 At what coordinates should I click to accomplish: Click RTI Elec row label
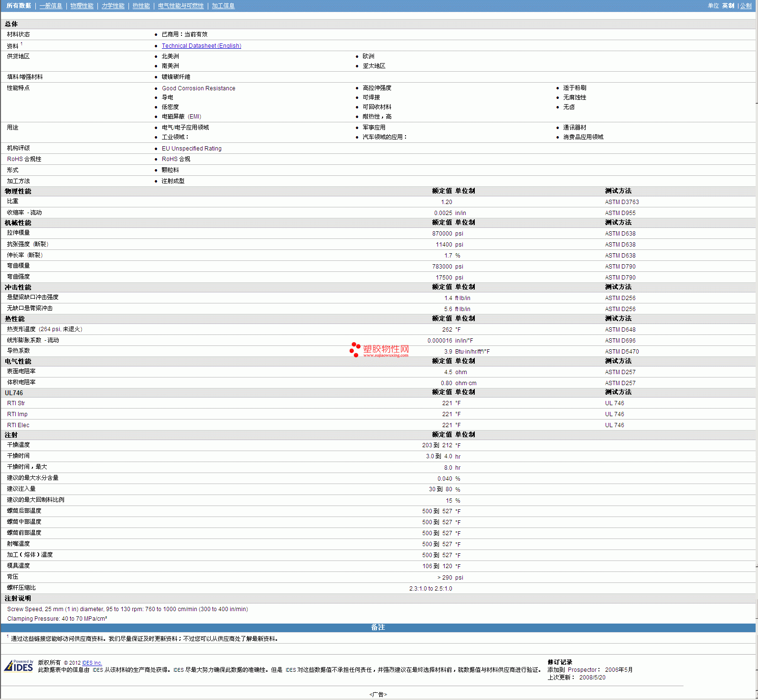(18, 425)
